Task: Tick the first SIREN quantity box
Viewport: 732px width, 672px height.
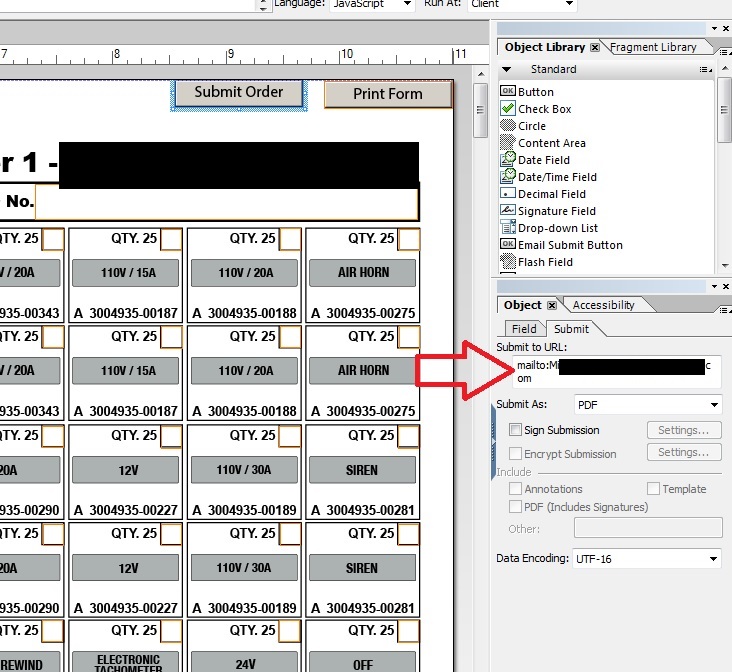Action: pyautogui.click(x=409, y=437)
